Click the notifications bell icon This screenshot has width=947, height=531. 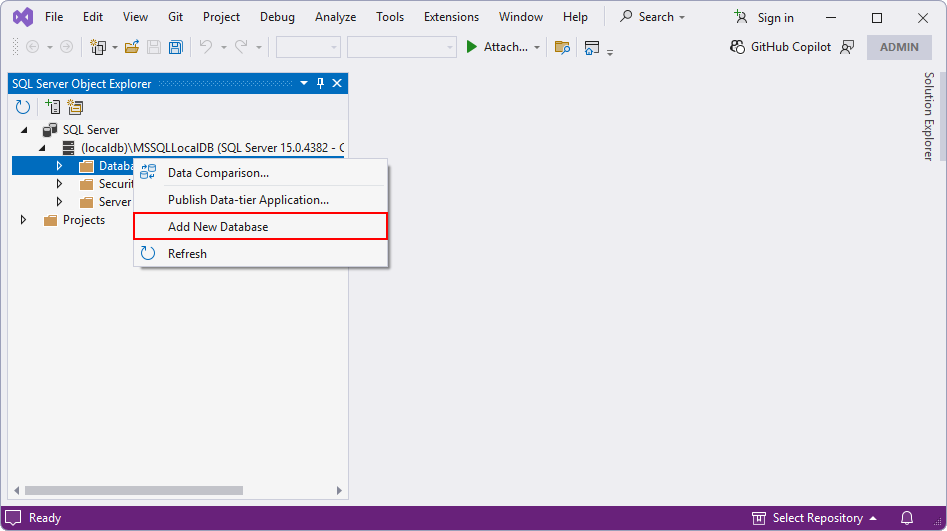[907, 518]
